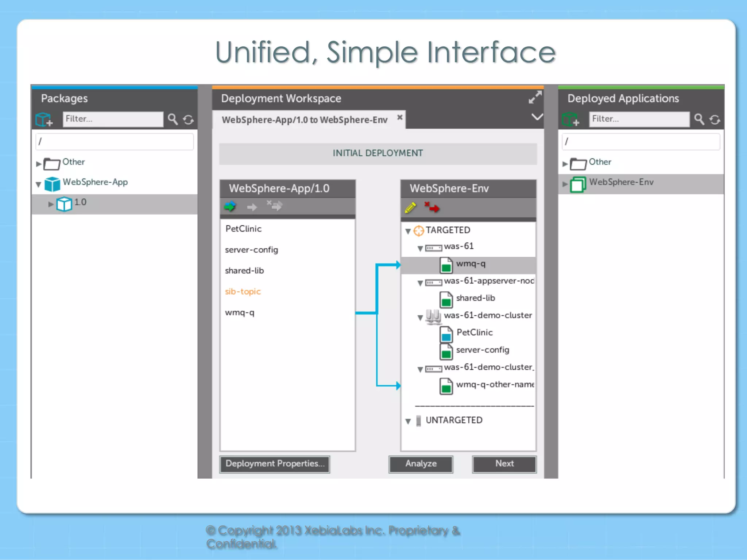The height and width of the screenshot is (560, 747).
Task: Click the gray remove mapping arrow icon
Action: pos(274,206)
